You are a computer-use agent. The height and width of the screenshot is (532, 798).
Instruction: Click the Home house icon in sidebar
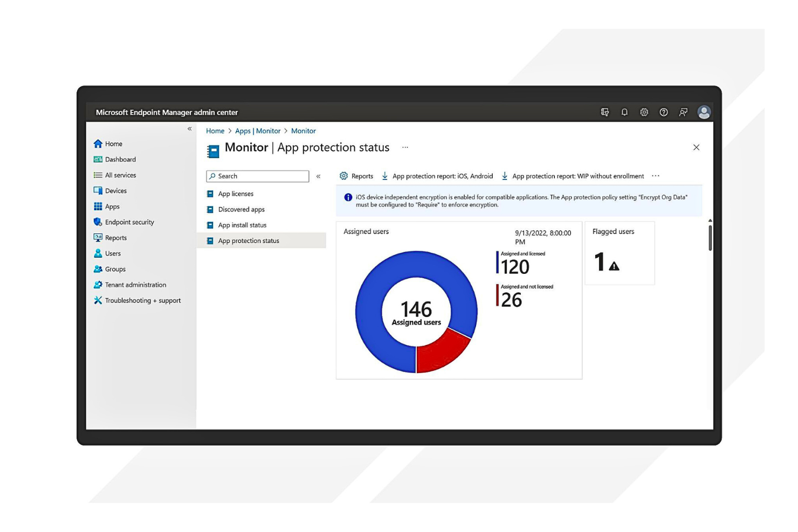click(x=98, y=144)
